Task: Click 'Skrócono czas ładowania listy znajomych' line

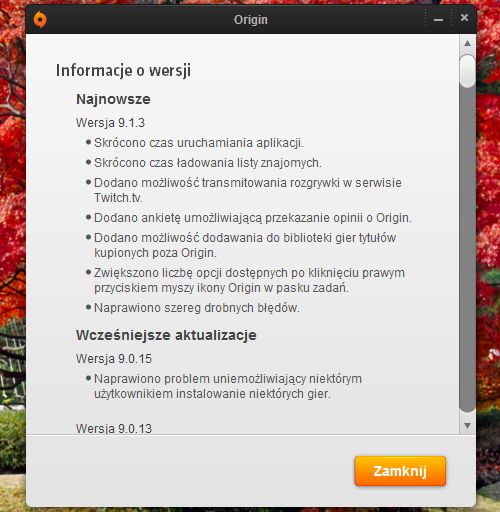Action: point(208,163)
